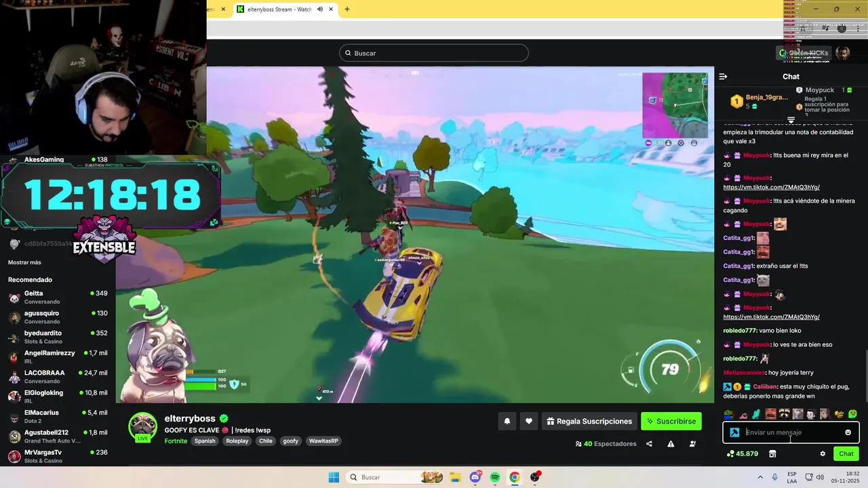
Task: Open ElGlogloking recommended channel
Action: [x=58, y=396]
